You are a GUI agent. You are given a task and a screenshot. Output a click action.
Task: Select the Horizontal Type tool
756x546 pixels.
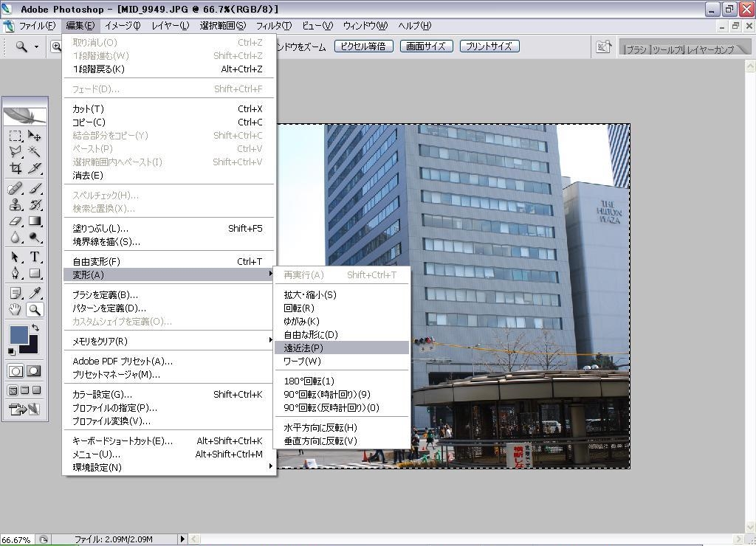click(x=34, y=258)
